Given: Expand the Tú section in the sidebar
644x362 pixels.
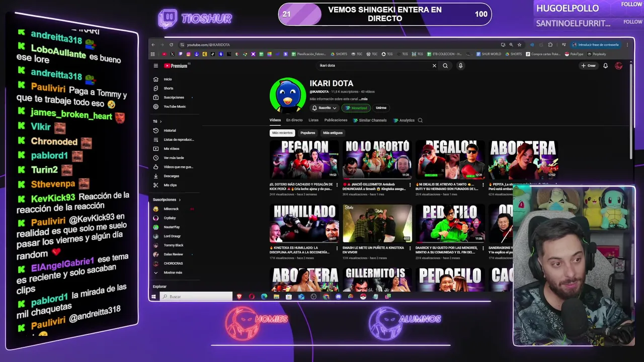Looking at the screenshot, I should pyautogui.click(x=157, y=122).
